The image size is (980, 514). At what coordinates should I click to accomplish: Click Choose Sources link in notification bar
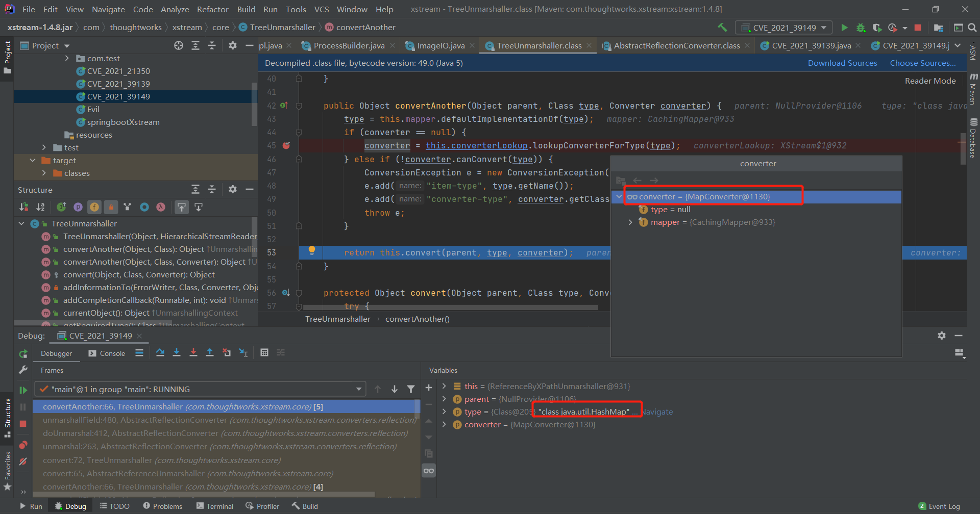[x=922, y=63]
